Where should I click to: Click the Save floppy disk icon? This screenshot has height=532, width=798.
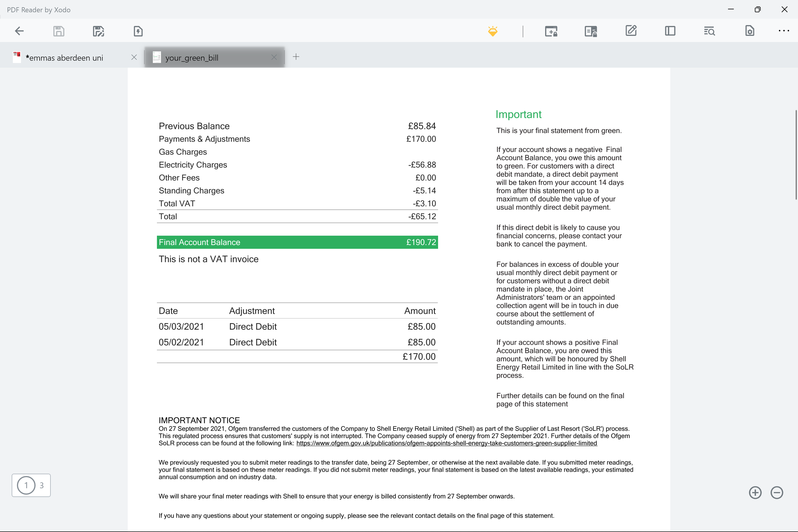point(59,31)
